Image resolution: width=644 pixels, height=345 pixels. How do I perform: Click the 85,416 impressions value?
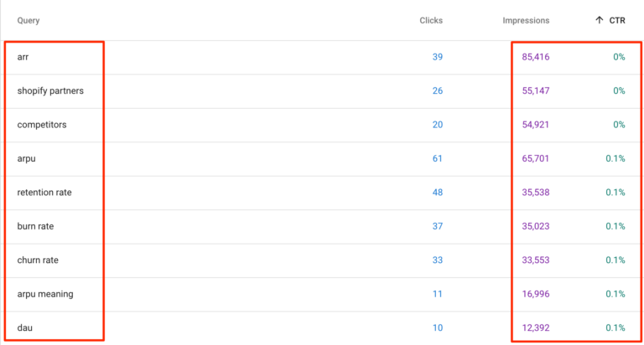[536, 57]
